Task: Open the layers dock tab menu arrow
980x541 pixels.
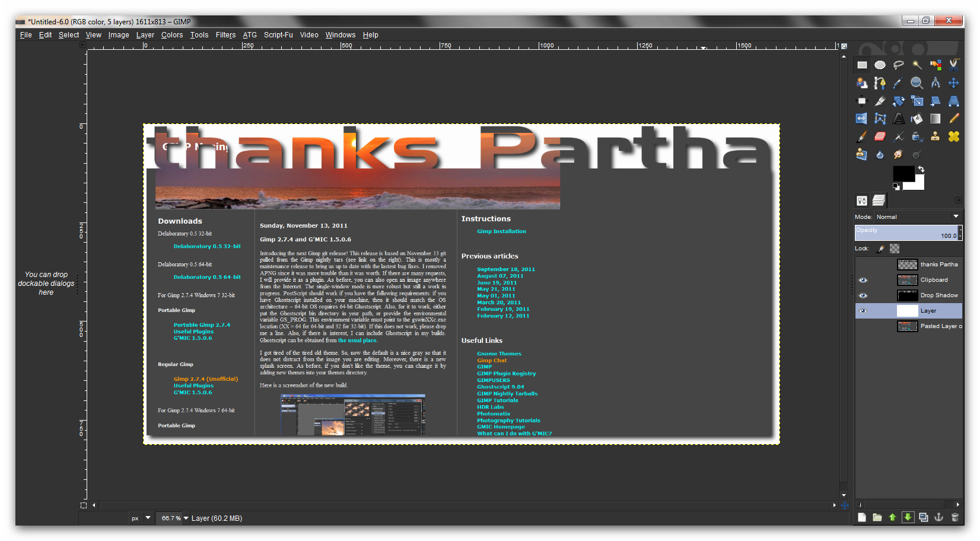Action: [958, 201]
